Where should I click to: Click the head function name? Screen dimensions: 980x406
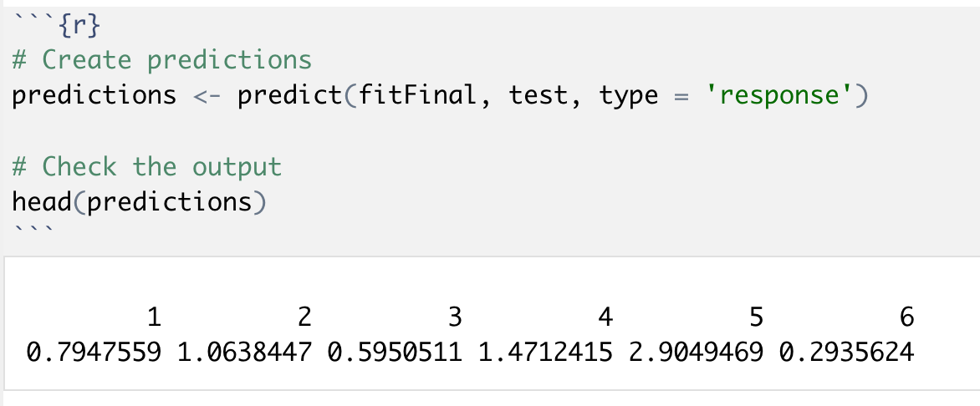pos(41,202)
